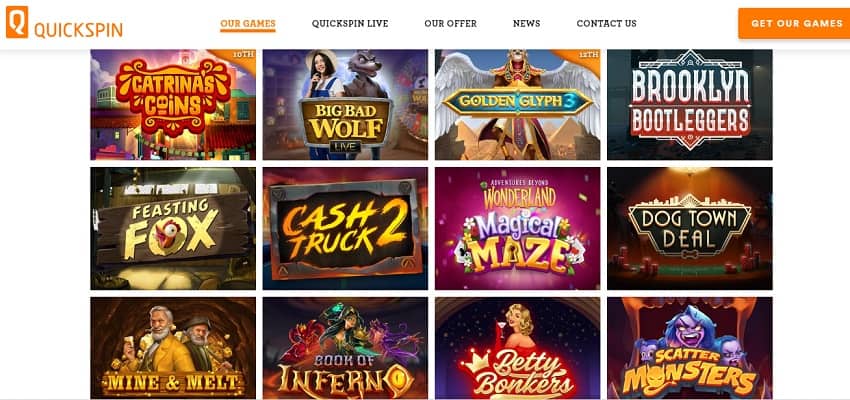Visit the News section
The image size is (850, 400).
(x=526, y=24)
